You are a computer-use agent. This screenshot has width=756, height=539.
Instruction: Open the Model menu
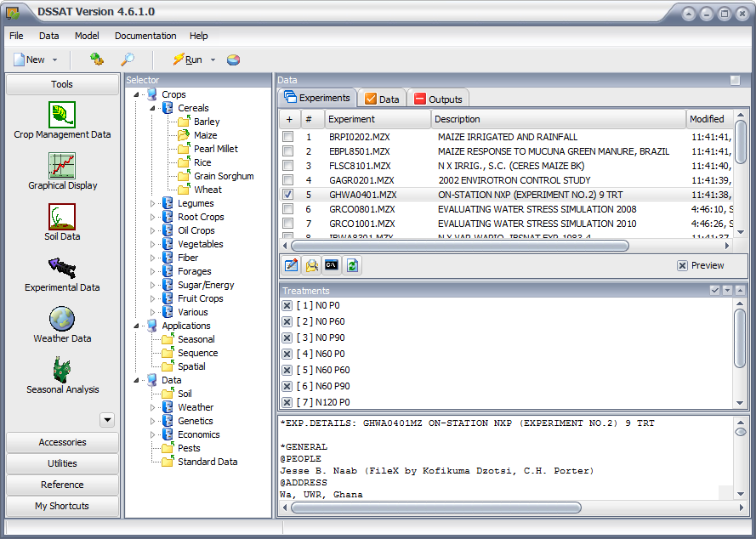click(87, 36)
